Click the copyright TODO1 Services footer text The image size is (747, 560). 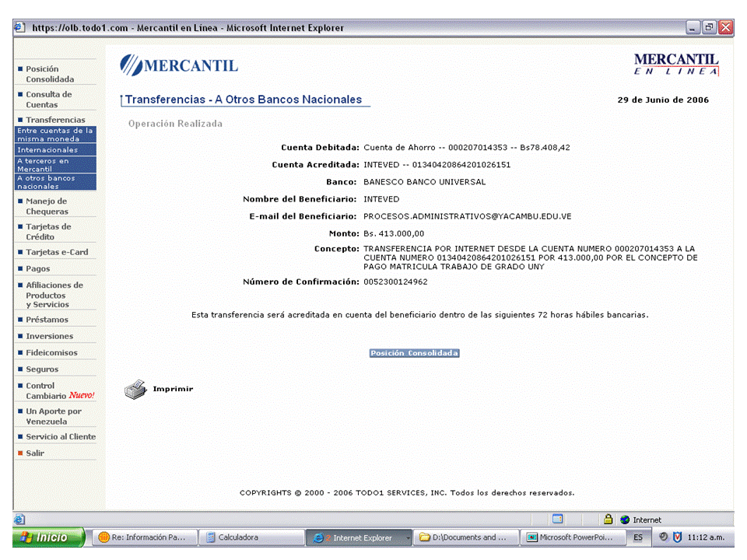[x=407, y=493]
